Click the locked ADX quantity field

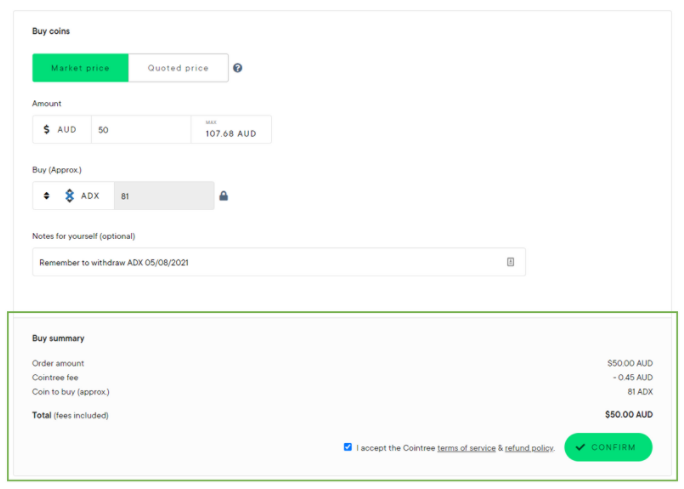164,196
